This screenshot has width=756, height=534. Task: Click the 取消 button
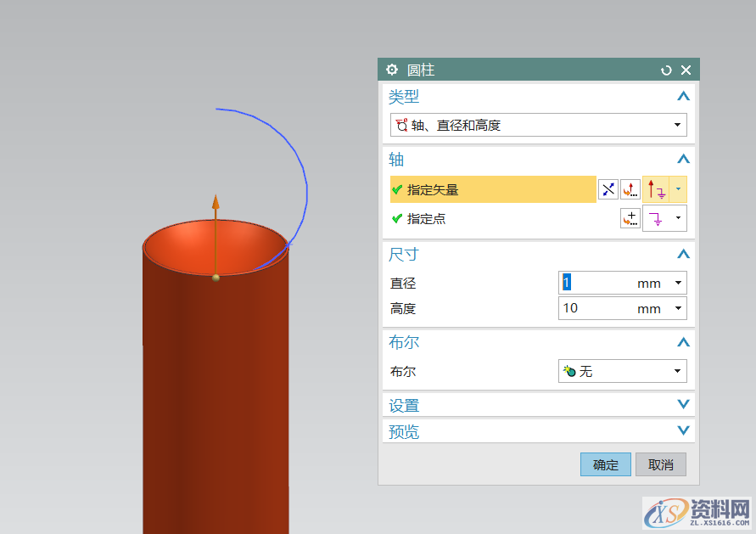660,464
